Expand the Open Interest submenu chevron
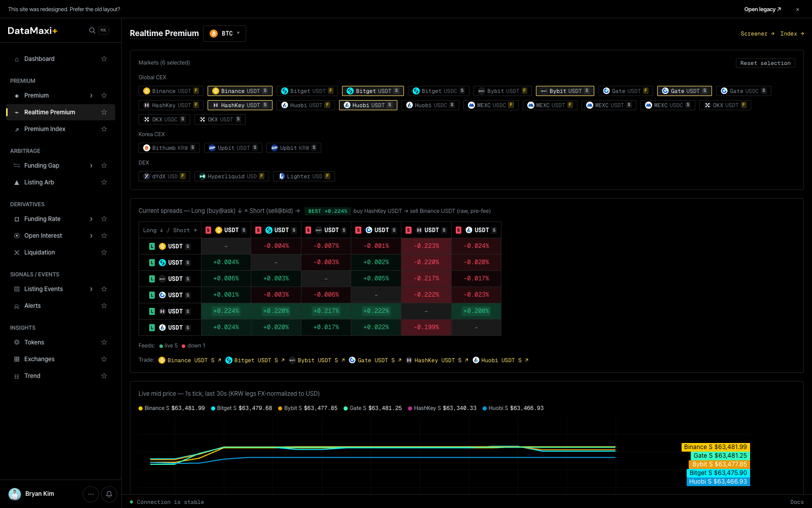The image size is (812, 508). click(91, 236)
